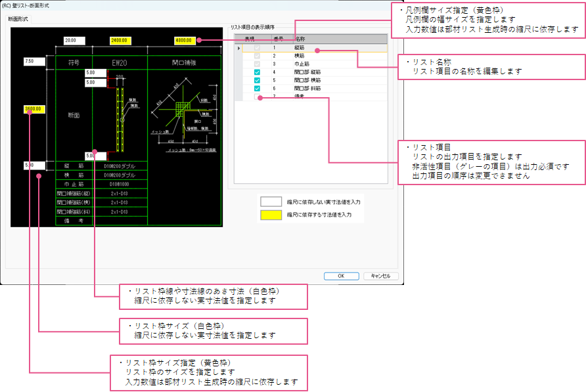Select the 開口部 斜筋 name cell
This screenshot has width=586, height=392.
tap(340, 89)
